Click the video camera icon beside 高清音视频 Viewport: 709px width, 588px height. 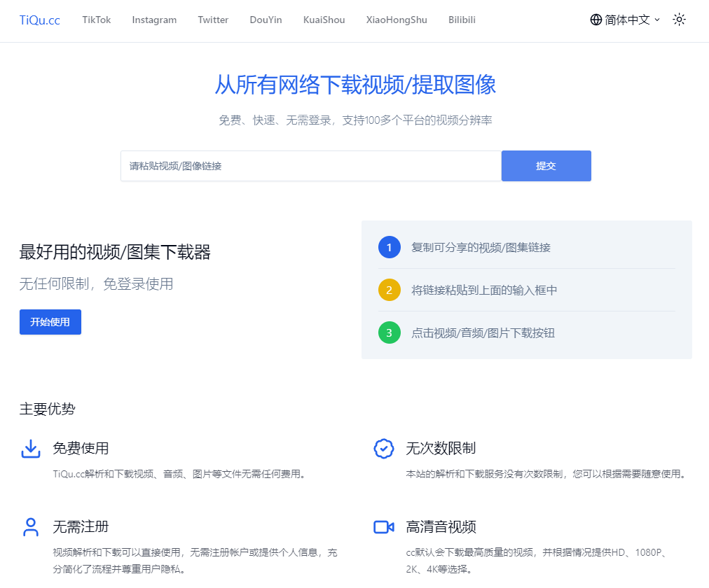coord(383,526)
